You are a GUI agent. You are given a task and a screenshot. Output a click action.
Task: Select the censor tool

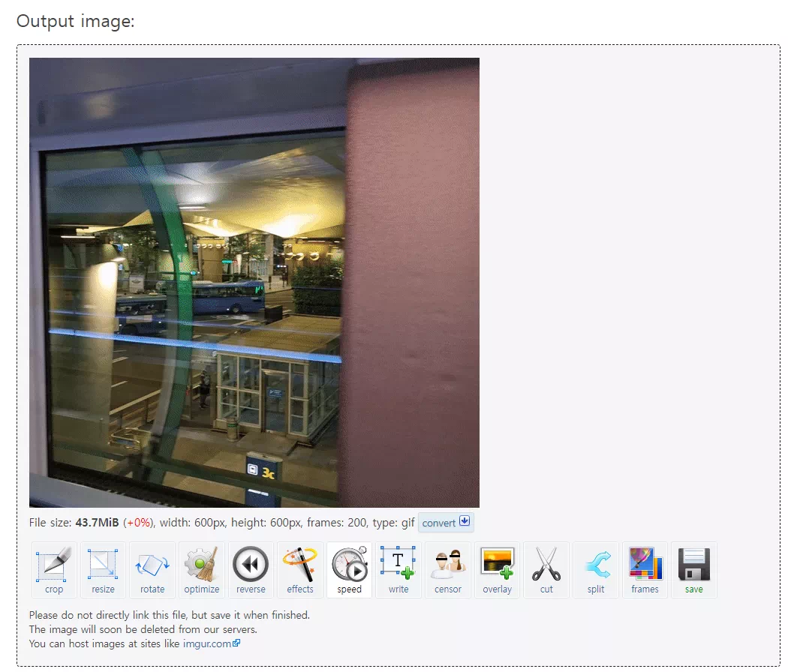click(448, 570)
